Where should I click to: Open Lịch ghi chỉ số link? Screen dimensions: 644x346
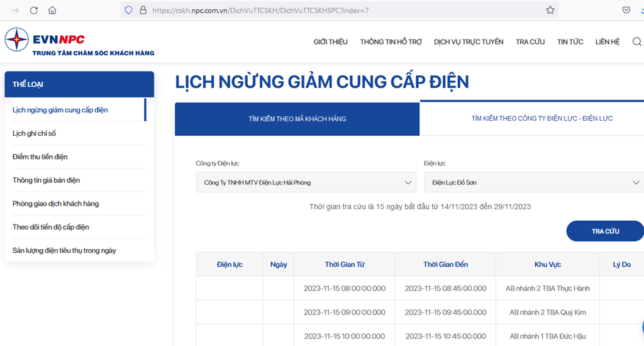[x=34, y=133]
